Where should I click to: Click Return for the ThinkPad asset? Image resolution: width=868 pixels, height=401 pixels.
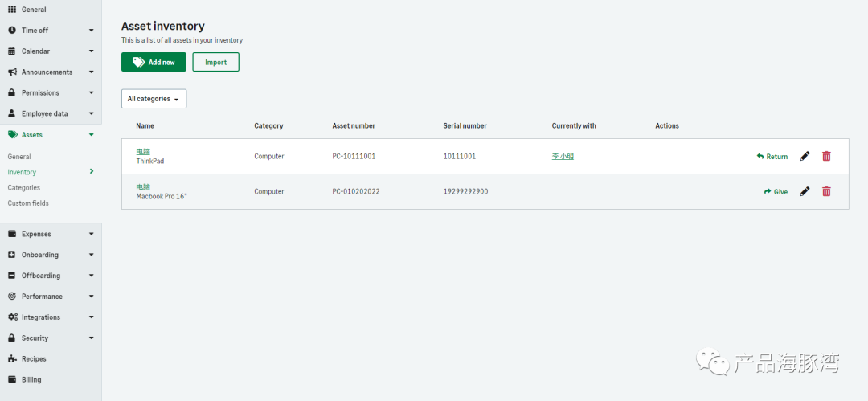[x=772, y=157]
